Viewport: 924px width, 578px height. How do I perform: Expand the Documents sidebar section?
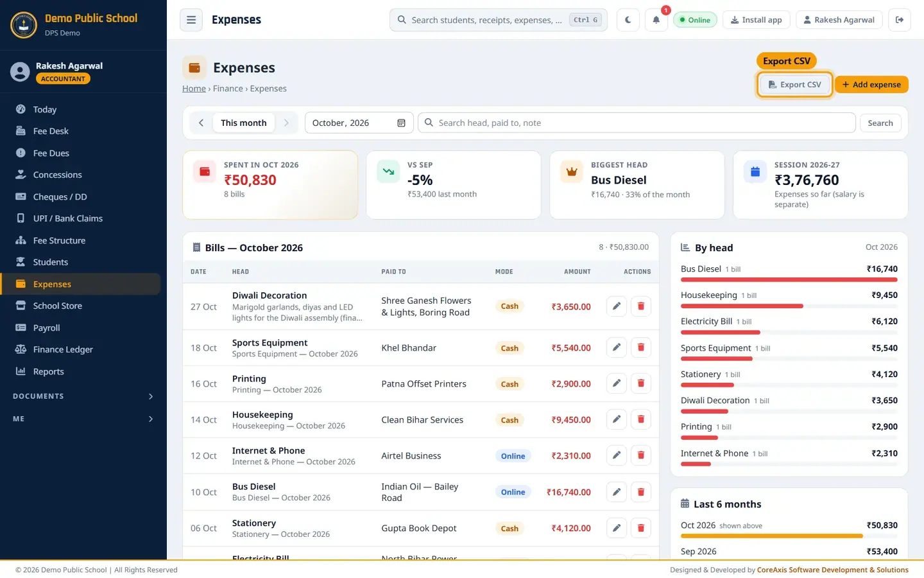(83, 396)
